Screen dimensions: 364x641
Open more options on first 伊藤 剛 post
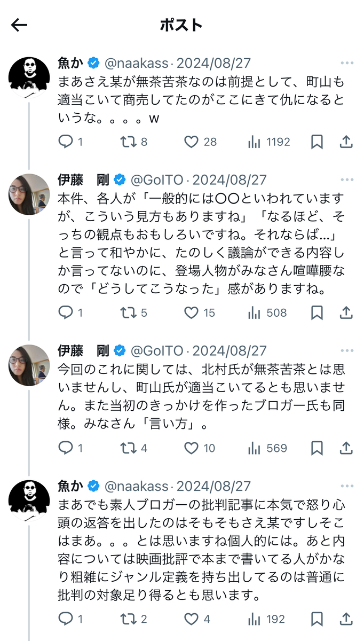[x=347, y=180]
